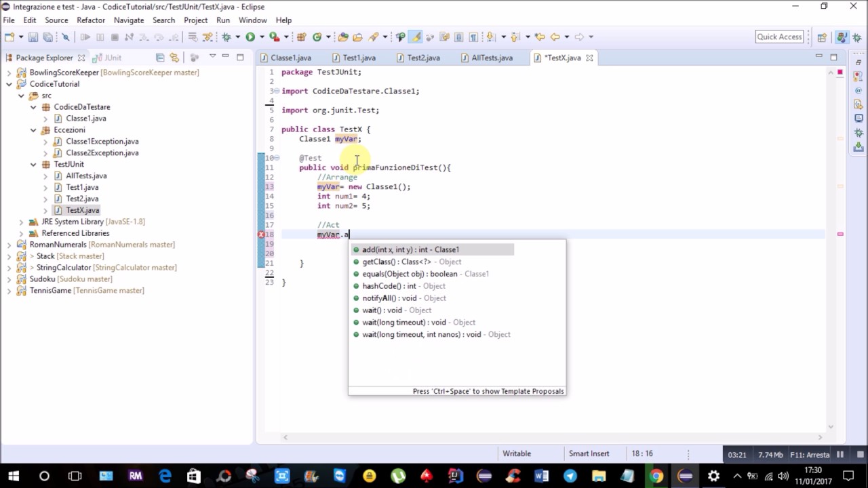
Task: Collapse the Eccezioni package node
Action: coord(33,130)
